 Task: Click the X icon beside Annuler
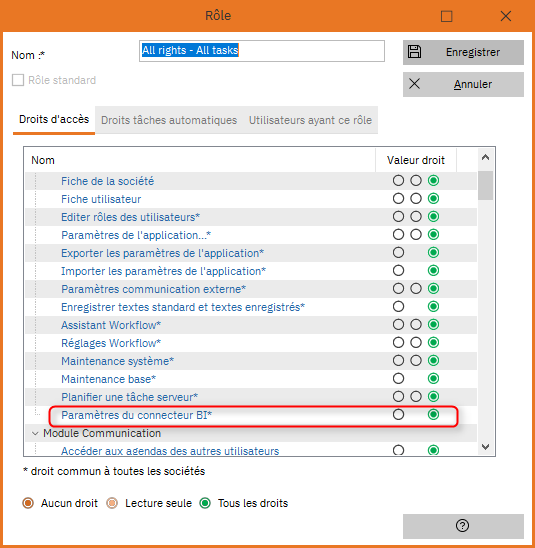(x=414, y=84)
